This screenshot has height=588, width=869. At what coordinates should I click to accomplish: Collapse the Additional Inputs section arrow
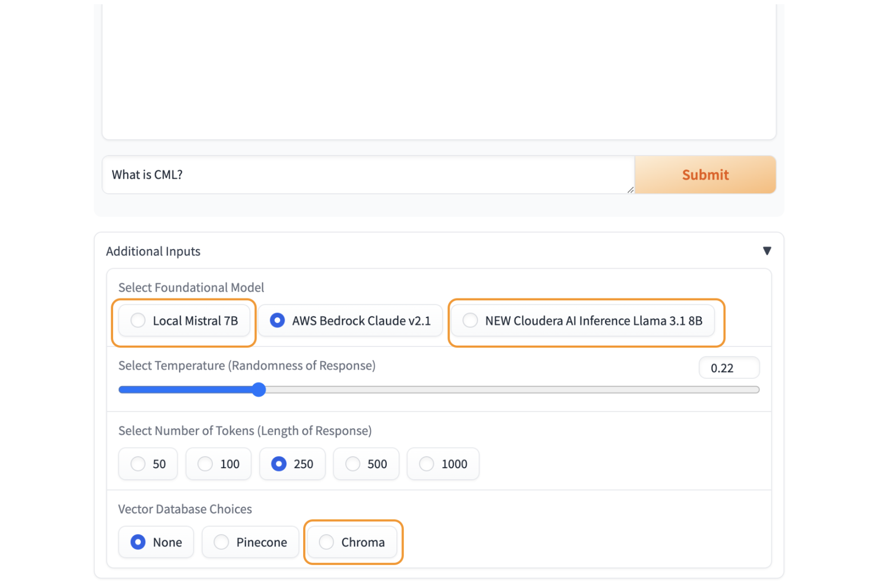pyautogui.click(x=767, y=251)
